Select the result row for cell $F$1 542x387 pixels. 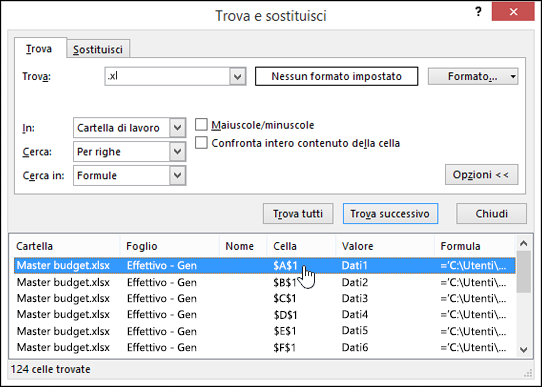[x=265, y=347]
